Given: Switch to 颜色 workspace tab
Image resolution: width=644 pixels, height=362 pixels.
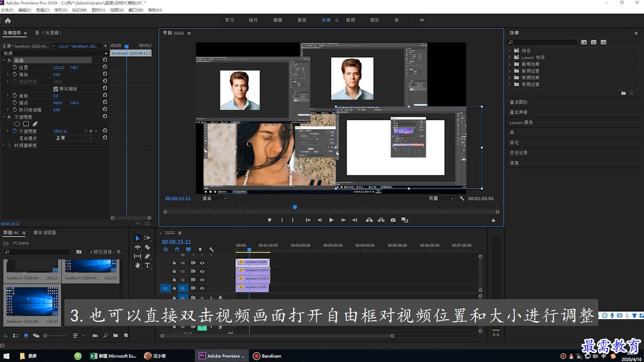Looking at the screenshot, I should pos(302,20).
